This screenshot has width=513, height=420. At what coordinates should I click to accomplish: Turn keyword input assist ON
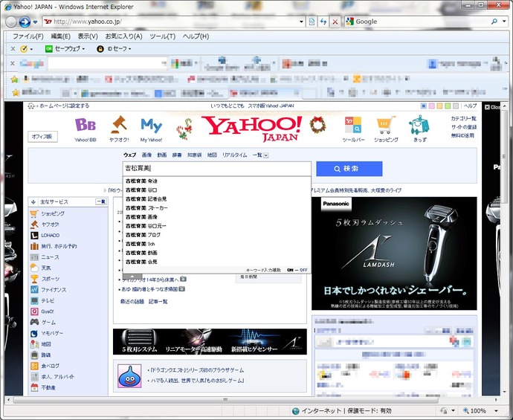click(290, 270)
